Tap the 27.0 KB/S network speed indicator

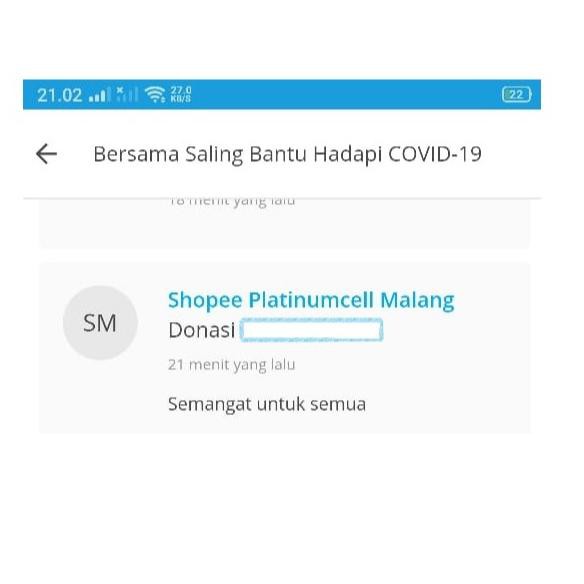click(x=181, y=94)
